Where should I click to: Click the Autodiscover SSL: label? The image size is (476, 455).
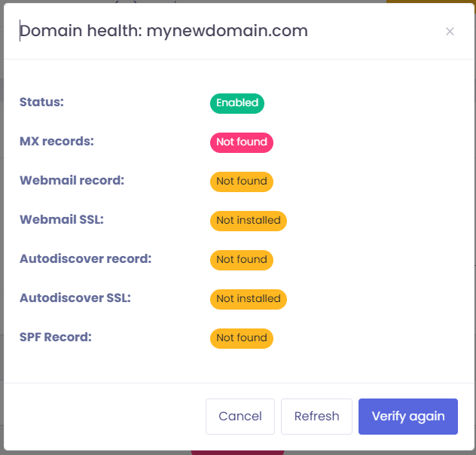tap(75, 298)
